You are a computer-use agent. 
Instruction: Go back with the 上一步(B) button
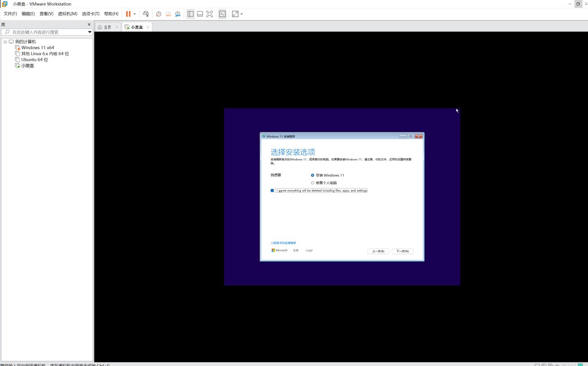point(379,251)
